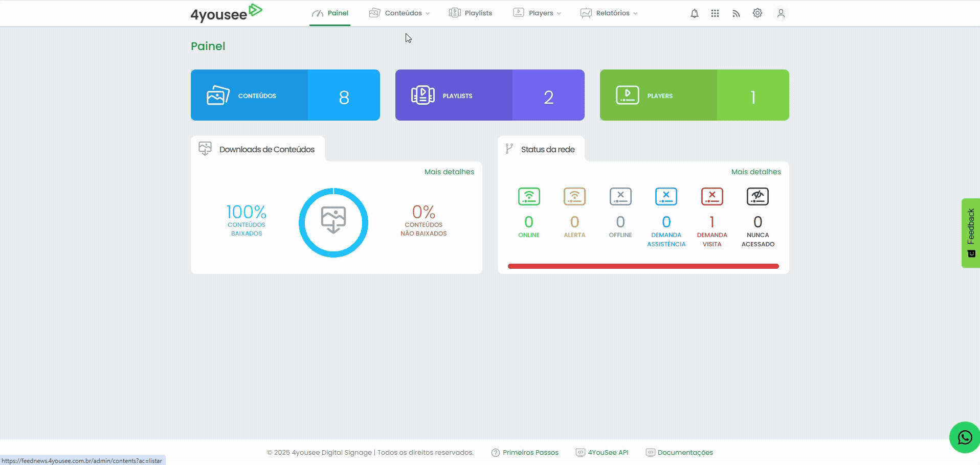Click the red network status bar
Image resolution: width=980 pixels, height=465 pixels.
pyautogui.click(x=643, y=266)
